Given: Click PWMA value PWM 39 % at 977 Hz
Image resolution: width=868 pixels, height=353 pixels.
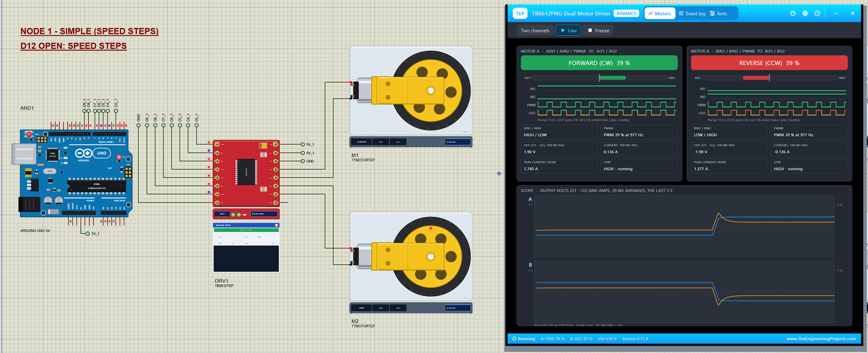Looking at the screenshot, I should (x=639, y=132).
